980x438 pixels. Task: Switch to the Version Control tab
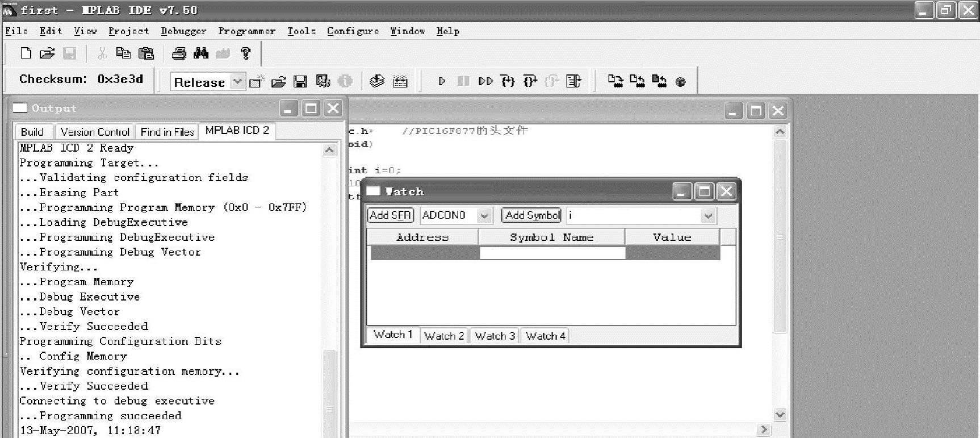tap(95, 132)
